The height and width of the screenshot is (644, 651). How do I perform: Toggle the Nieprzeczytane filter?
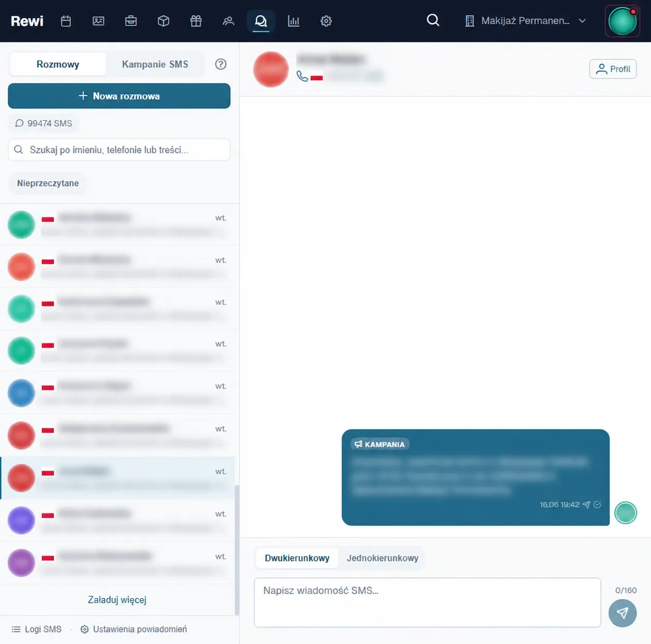click(x=48, y=183)
